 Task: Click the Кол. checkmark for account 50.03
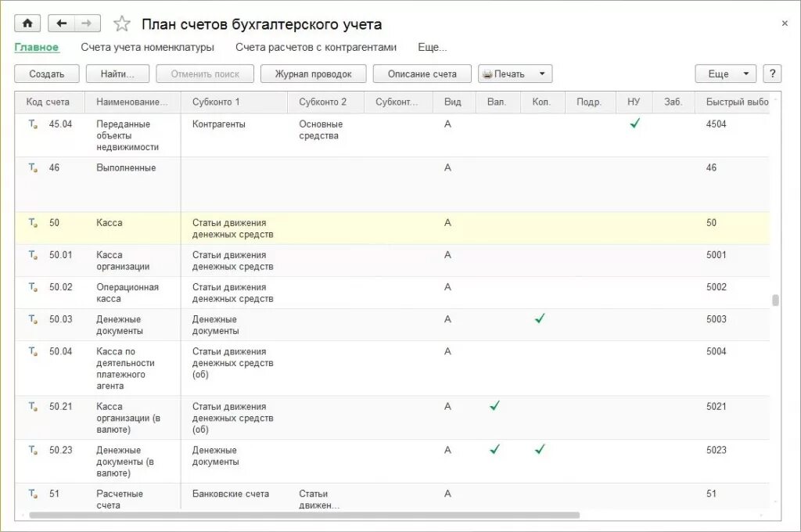point(539,319)
